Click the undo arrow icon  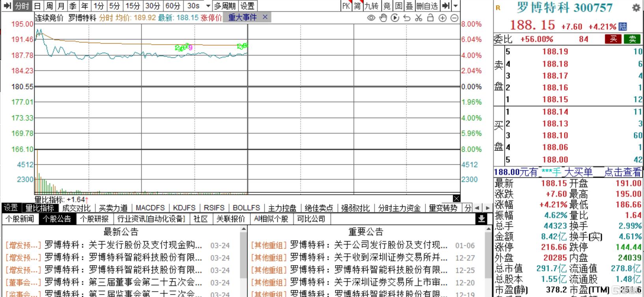tap(407, 18)
